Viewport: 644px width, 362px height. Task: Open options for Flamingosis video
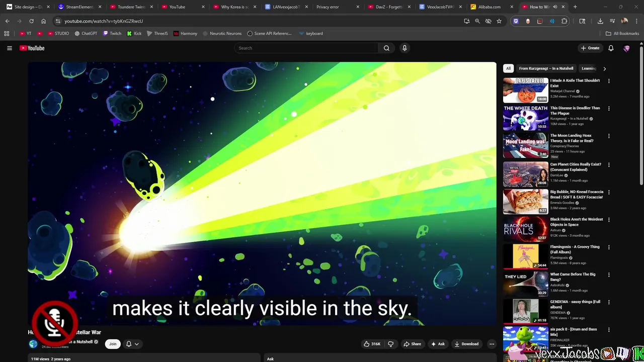(x=609, y=247)
